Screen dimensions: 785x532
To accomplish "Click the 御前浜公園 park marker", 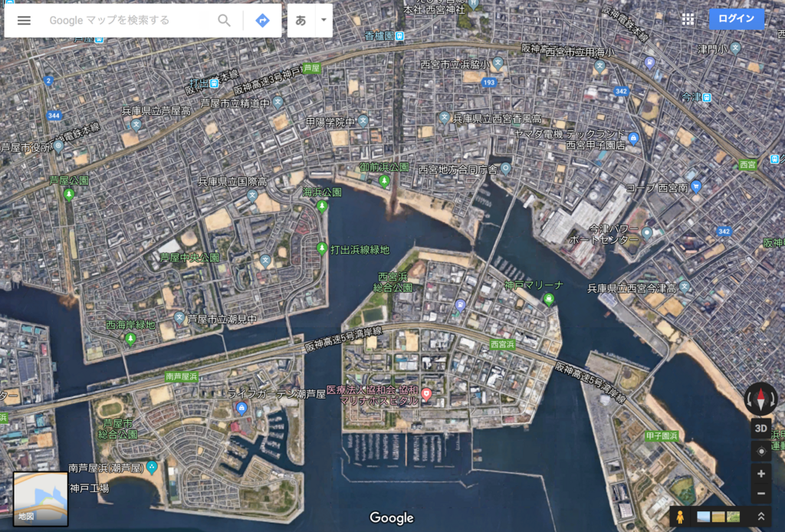I will coord(385,181).
